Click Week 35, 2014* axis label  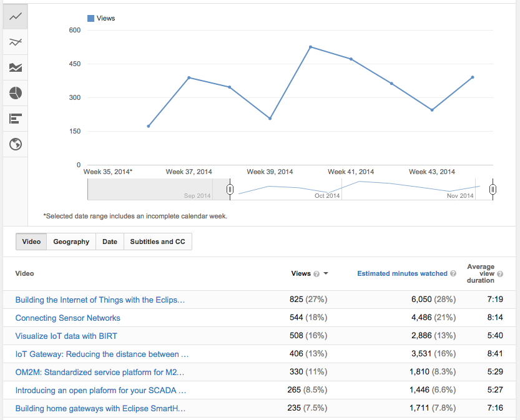[108, 172]
